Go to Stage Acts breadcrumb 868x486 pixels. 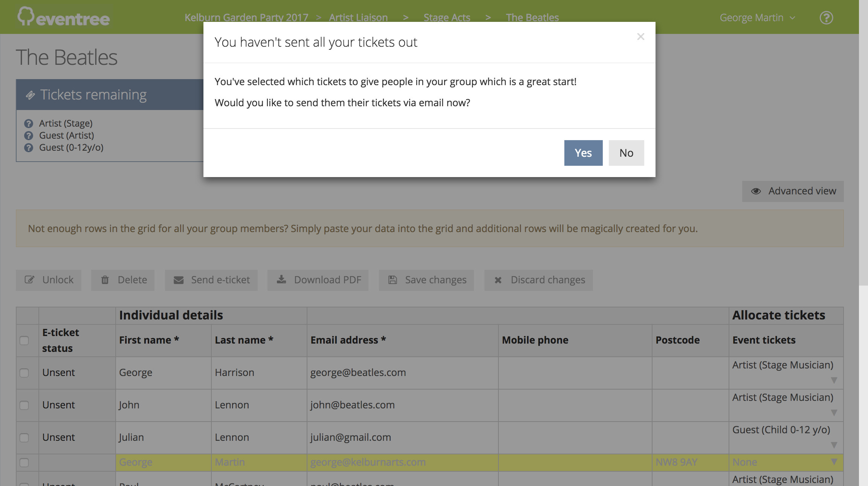click(x=447, y=18)
